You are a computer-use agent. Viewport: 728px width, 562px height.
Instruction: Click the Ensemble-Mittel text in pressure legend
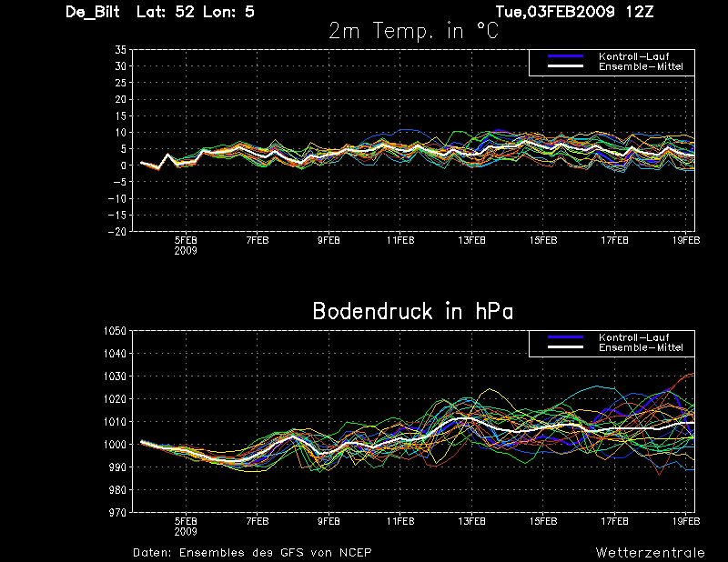(641, 347)
